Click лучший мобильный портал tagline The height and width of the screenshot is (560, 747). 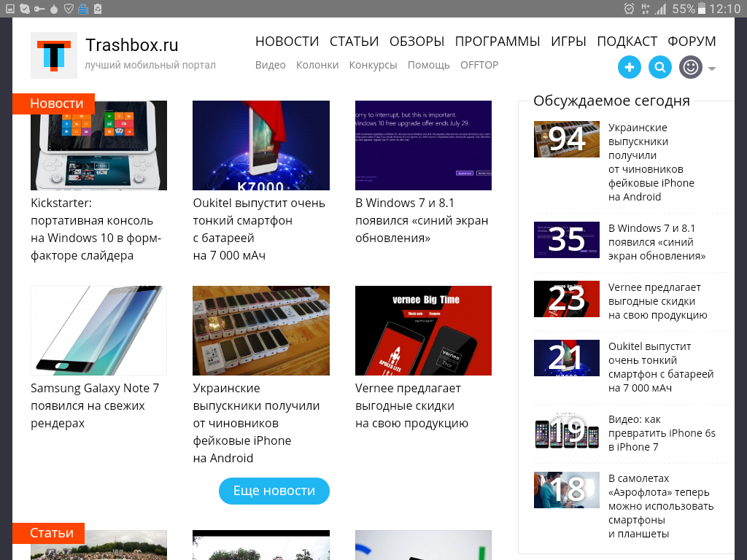point(150,65)
